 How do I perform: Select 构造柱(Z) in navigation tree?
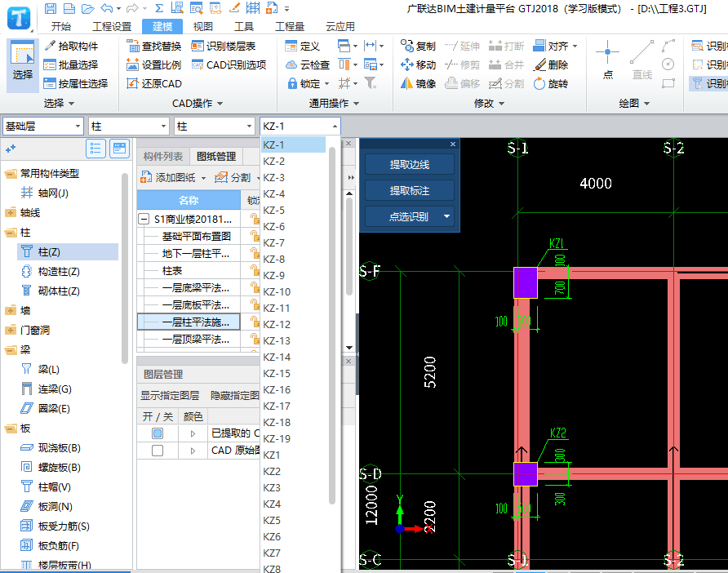(x=59, y=272)
